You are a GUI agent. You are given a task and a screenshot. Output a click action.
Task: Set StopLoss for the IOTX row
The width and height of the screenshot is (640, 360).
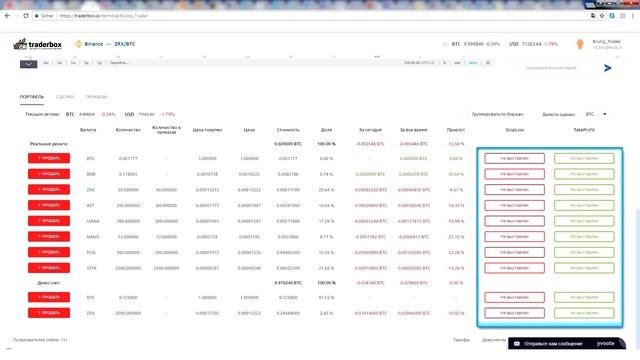[x=514, y=268]
